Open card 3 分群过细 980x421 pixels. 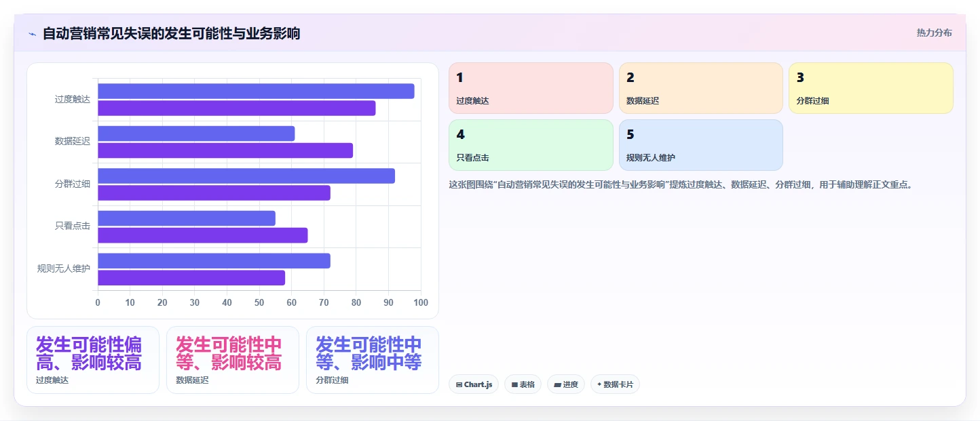871,88
